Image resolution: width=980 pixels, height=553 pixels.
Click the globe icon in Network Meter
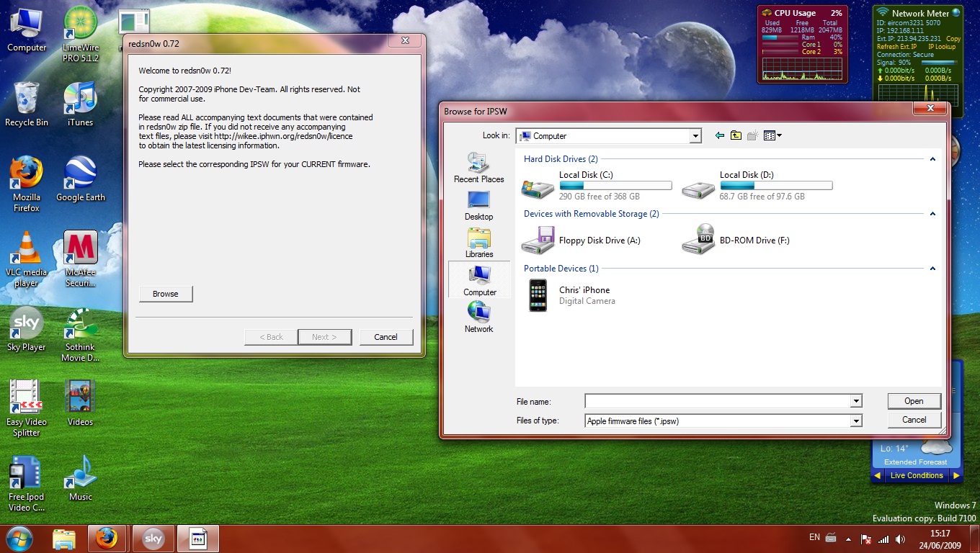click(955, 12)
